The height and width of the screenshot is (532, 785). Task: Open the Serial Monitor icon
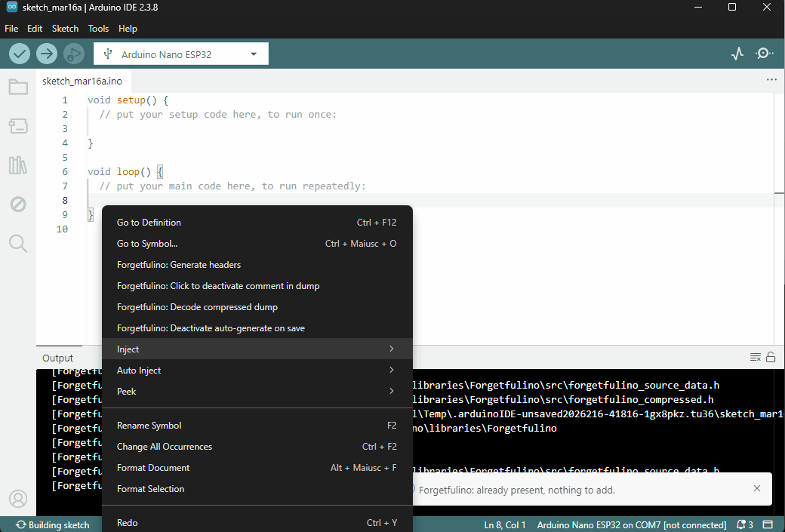click(x=764, y=54)
